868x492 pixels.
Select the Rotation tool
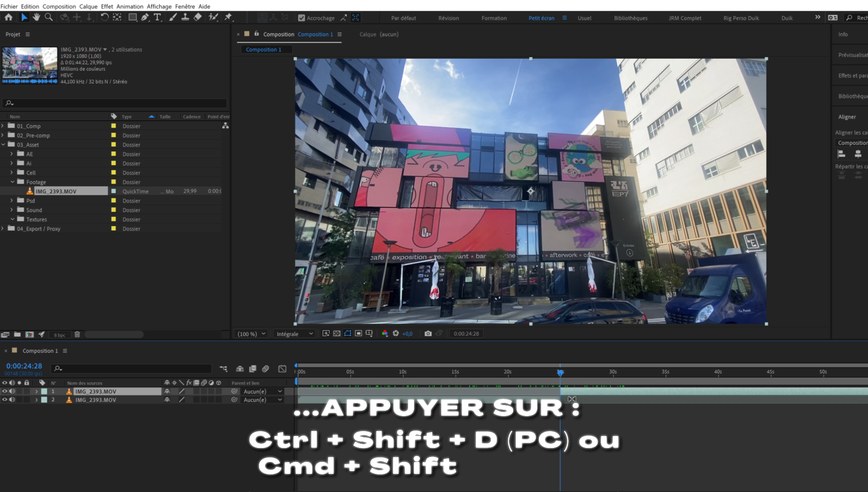click(105, 17)
